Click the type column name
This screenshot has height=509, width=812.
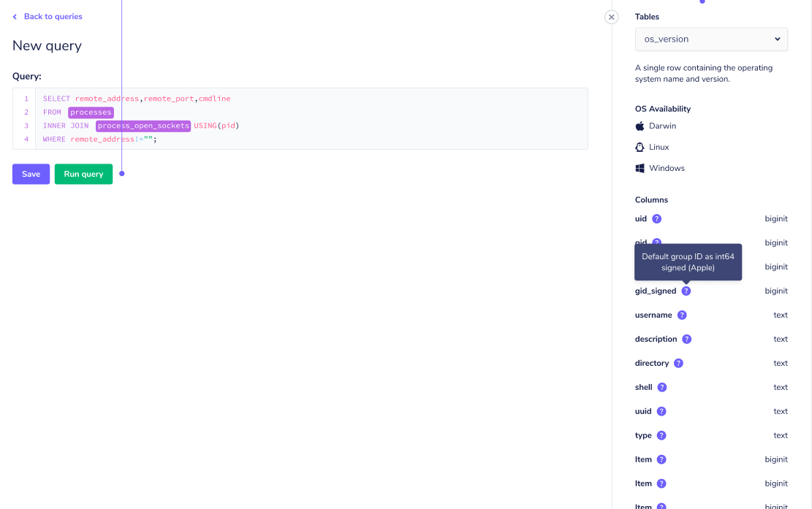coord(643,435)
